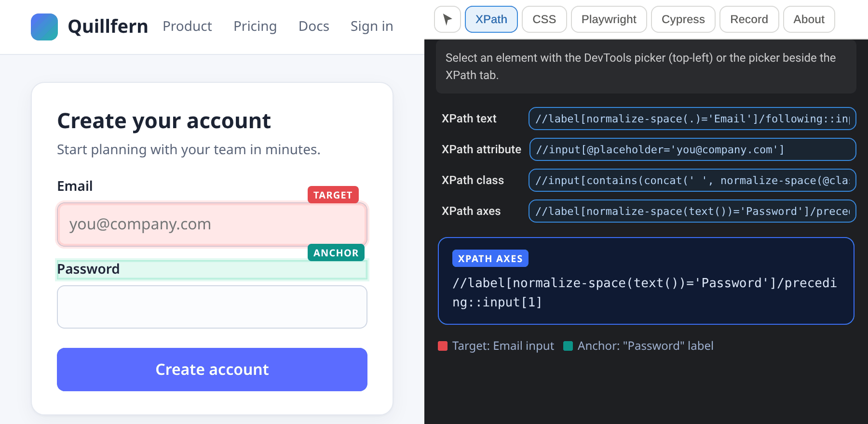Show the About tab
The height and width of the screenshot is (424, 868).
[809, 19]
